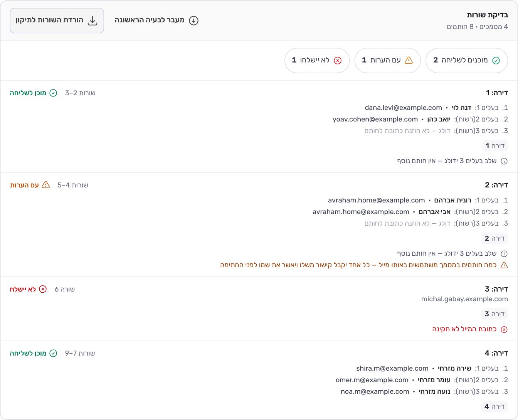
Task: Click the skipped בעלים 3 line under דירה 1
Action: 436,131
